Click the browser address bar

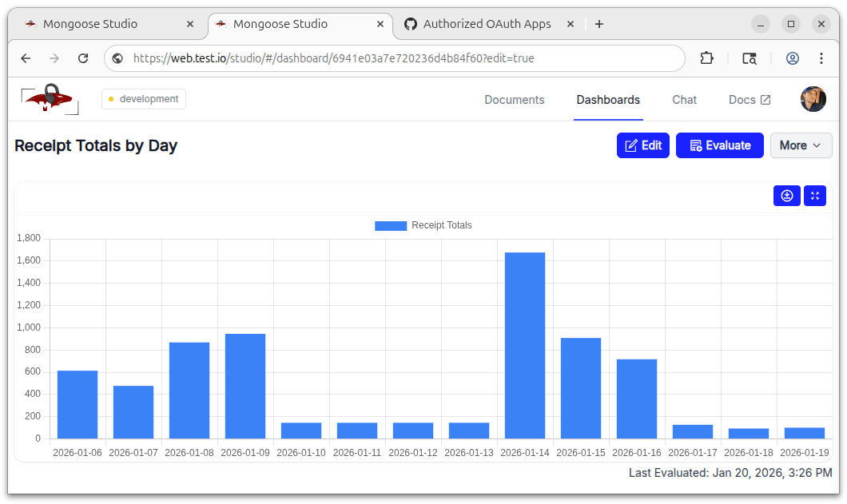click(320, 58)
